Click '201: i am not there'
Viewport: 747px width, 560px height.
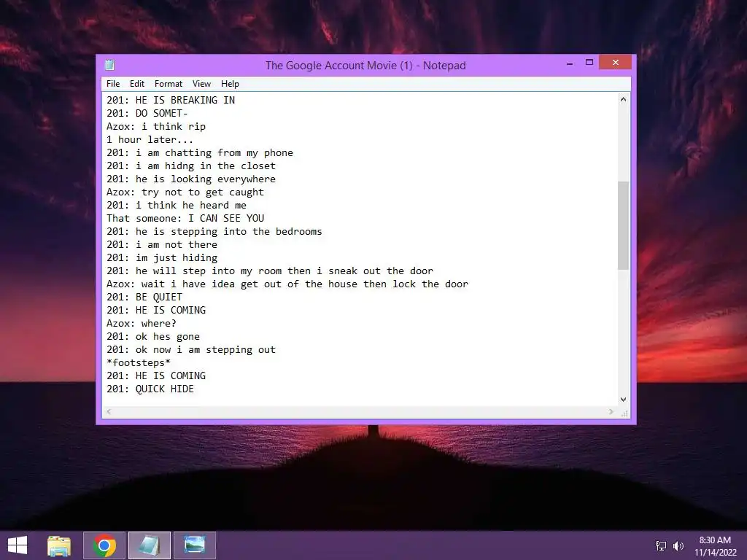click(162, 244)
